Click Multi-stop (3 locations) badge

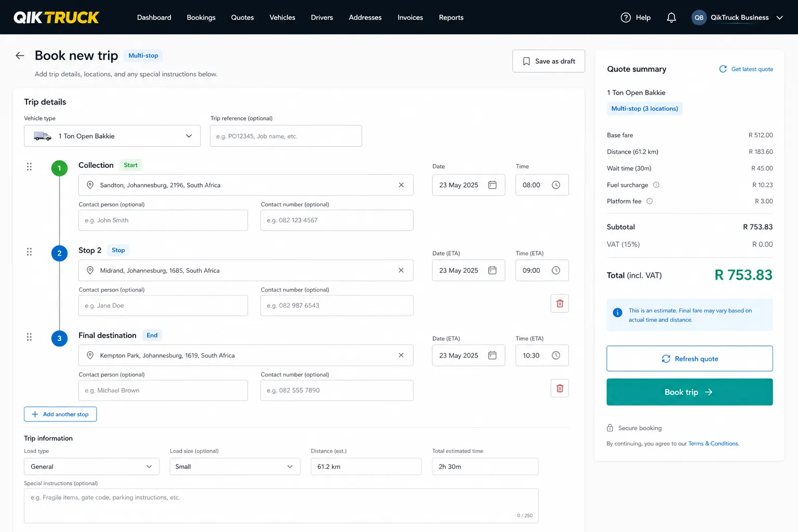[x=644, y=109]
